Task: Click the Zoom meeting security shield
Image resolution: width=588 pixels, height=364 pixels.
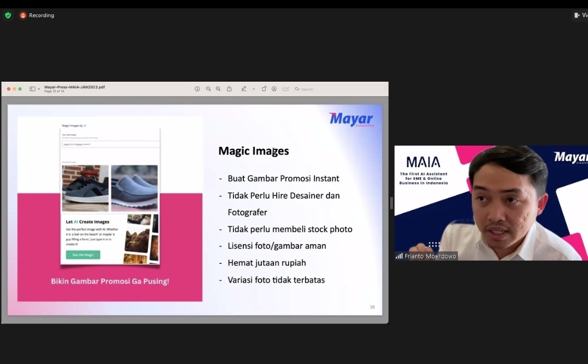Action: pos(8,15)
